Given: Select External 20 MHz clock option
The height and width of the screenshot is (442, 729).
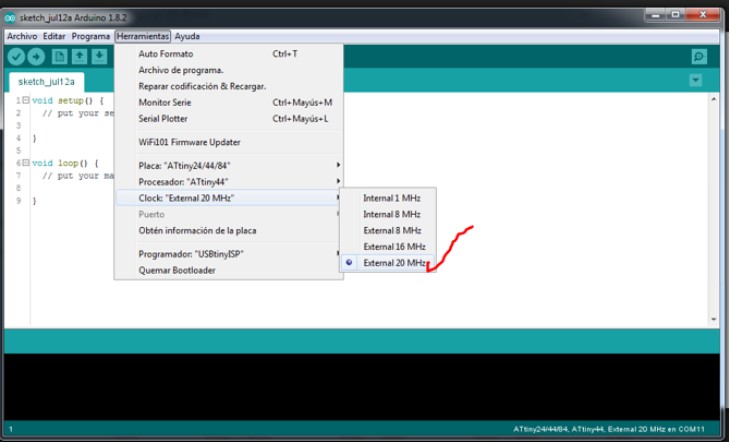Looking at the screenshot, I should pos(388,263).
